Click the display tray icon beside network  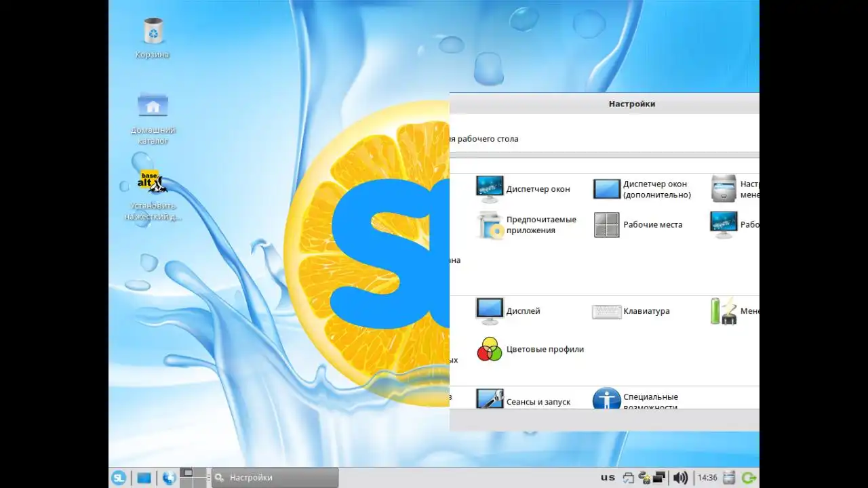click(x=659, y=478)
